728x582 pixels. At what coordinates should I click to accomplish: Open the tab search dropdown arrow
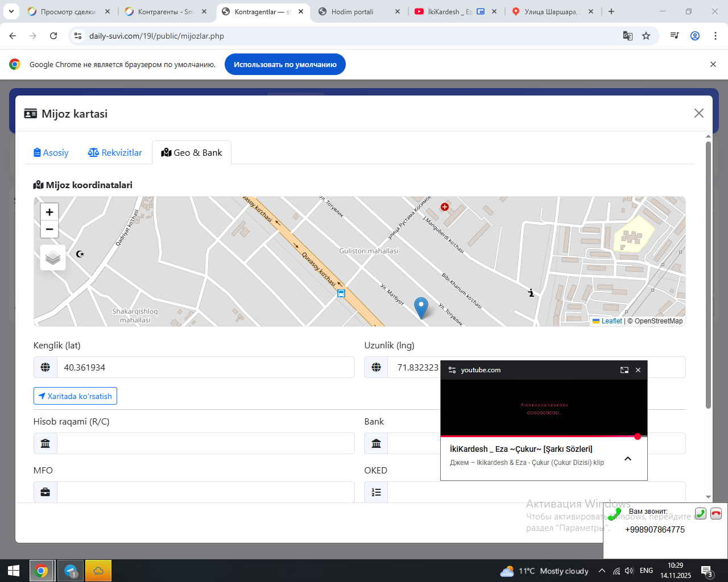point(11,11)
